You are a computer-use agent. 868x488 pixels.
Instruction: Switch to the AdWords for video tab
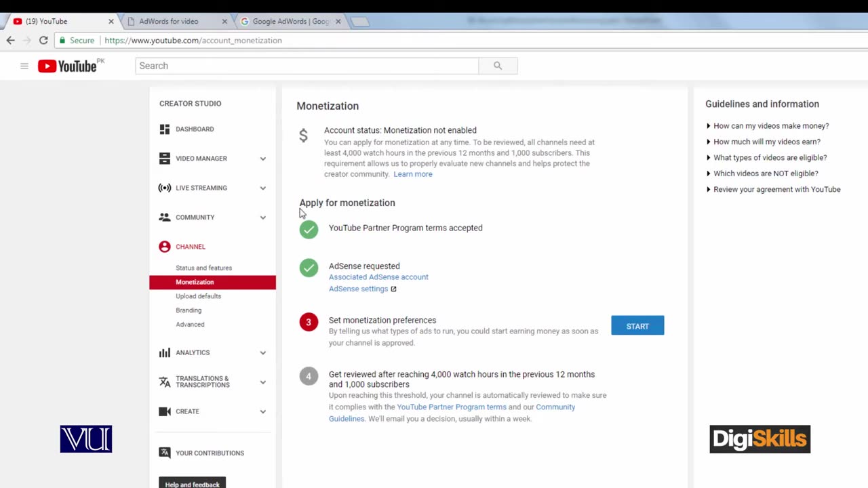tap(169, 21)
